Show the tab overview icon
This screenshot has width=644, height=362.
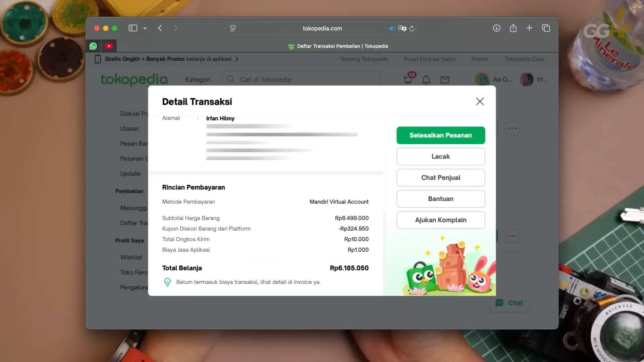coord(546,28)
